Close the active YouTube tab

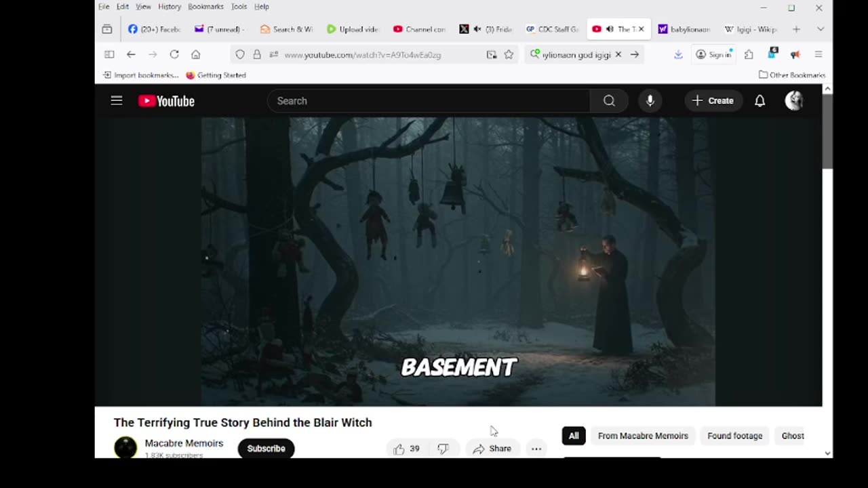coord(641,29)
